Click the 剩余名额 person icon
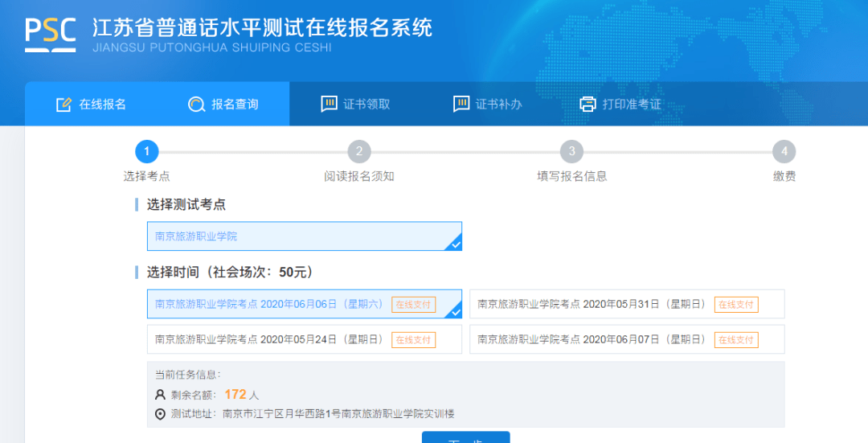Image resolution: width=868 pixels, height=443 pixels. (x=160, y=395)
